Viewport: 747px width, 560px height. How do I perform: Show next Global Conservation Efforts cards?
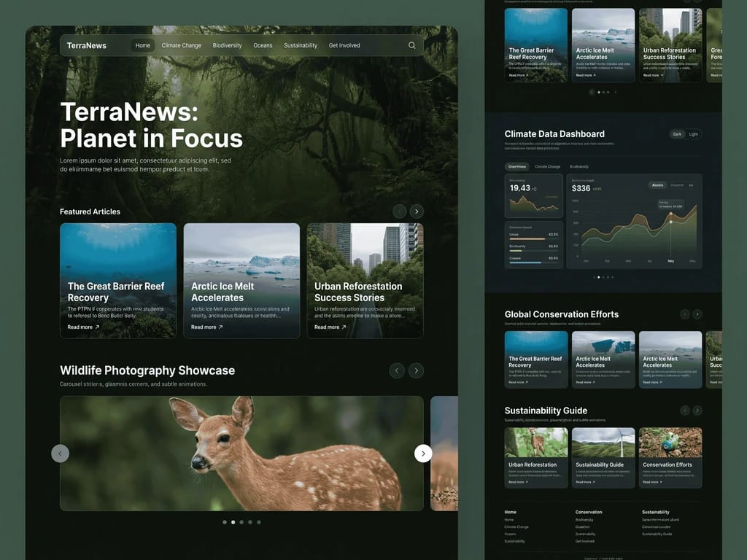(x=697, y=314)
